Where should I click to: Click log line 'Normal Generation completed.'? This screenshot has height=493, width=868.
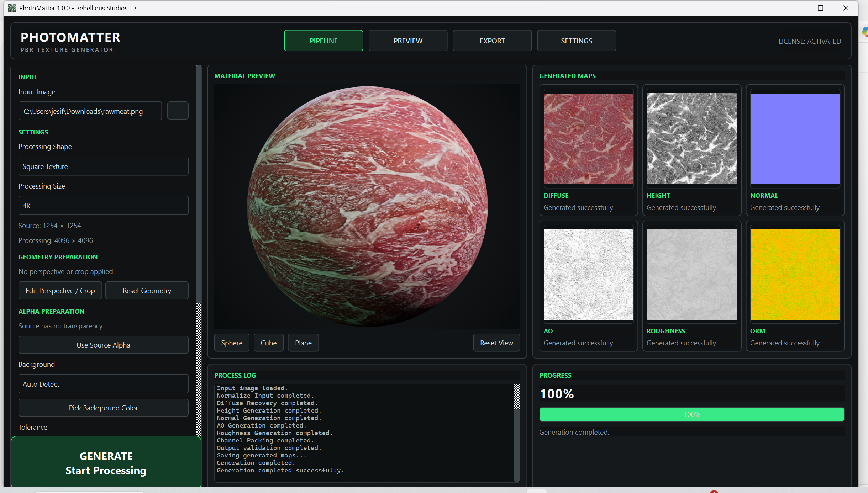[x=269, y=418]
